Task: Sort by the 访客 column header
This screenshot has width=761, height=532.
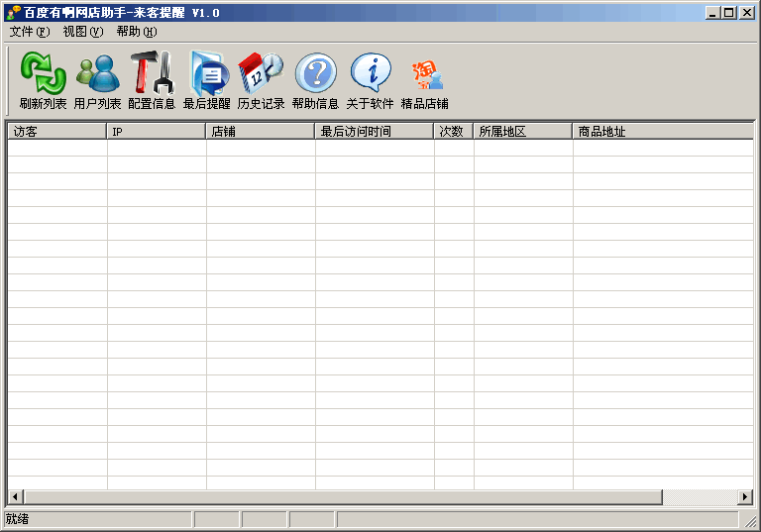Action: click(57, 131)
